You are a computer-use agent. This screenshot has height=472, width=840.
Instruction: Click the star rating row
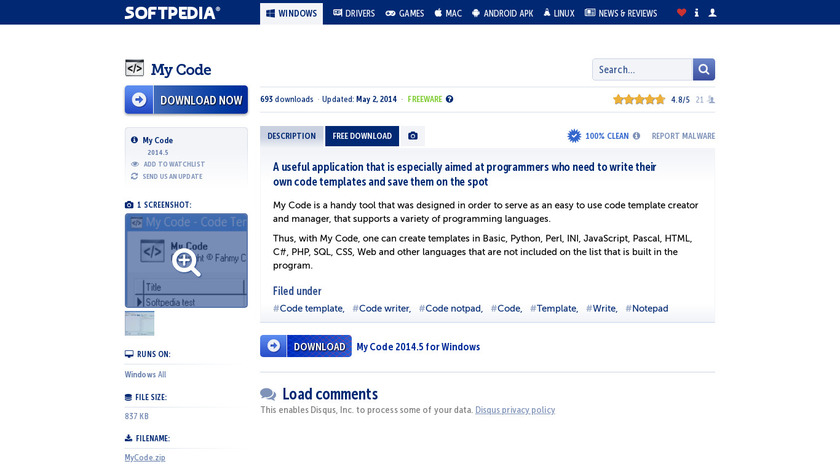[x=639, y=100]
